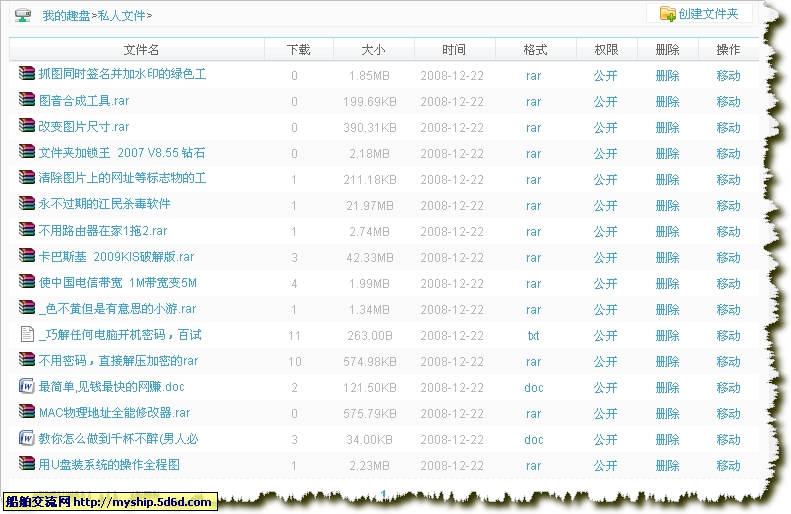Open the 我的趣盘 breadcrumb link
The image size is (791, 514).
pos(66,16)
